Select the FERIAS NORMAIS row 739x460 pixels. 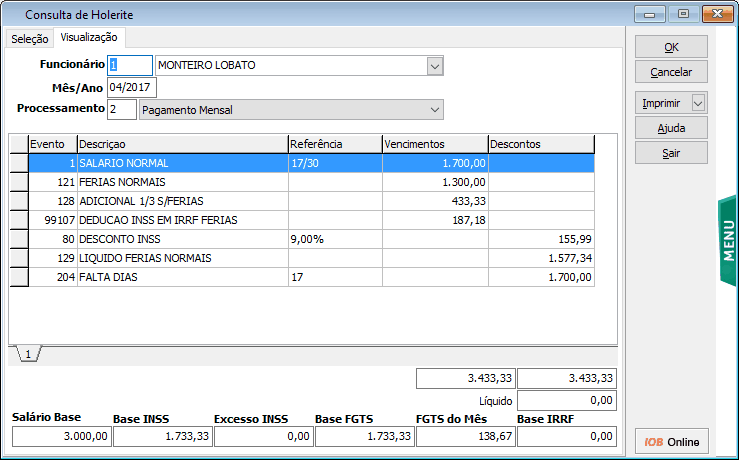tap(182, 182)
